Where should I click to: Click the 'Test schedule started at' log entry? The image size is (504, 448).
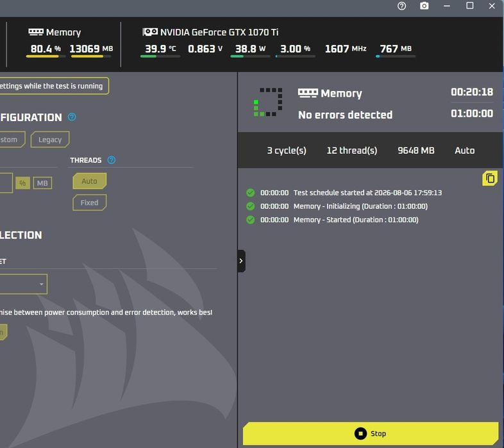[x=367, y=192]
